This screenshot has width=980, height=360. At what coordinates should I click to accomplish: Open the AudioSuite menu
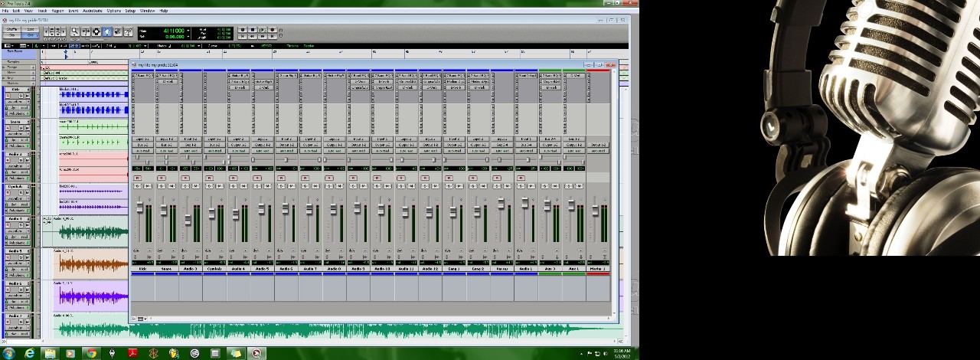[92, 11]
